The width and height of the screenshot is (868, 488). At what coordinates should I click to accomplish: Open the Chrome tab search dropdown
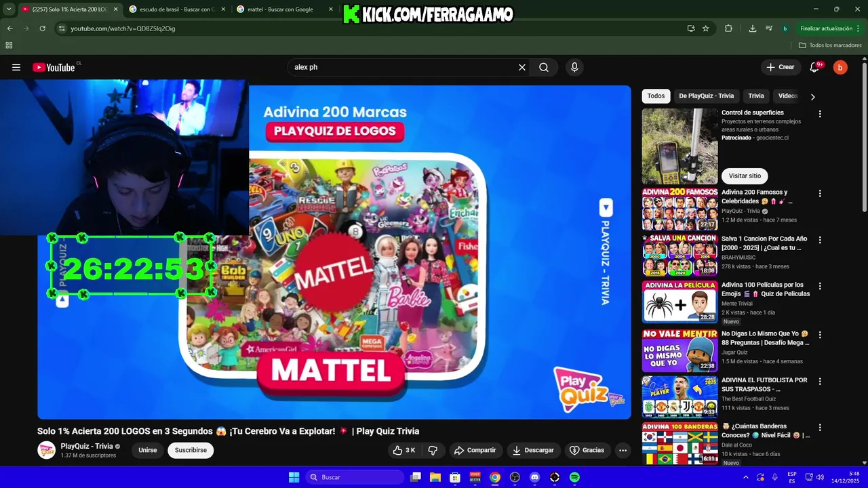[x=9, y=9]
